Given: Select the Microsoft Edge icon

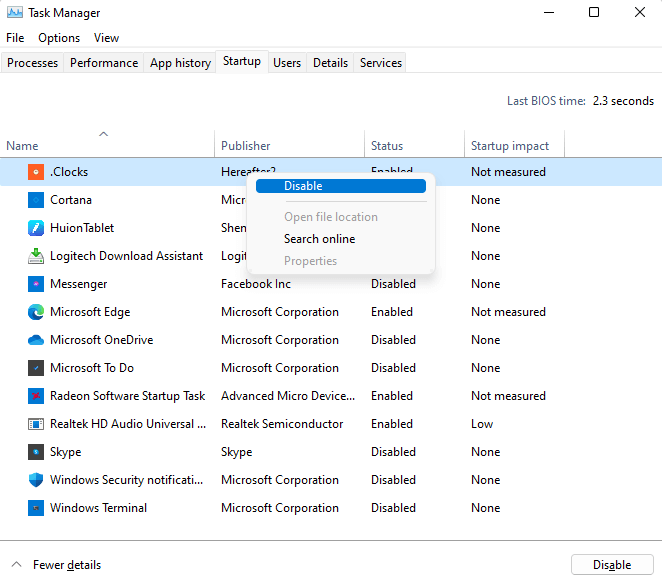Looking at the screenshot, I should 36,312.
